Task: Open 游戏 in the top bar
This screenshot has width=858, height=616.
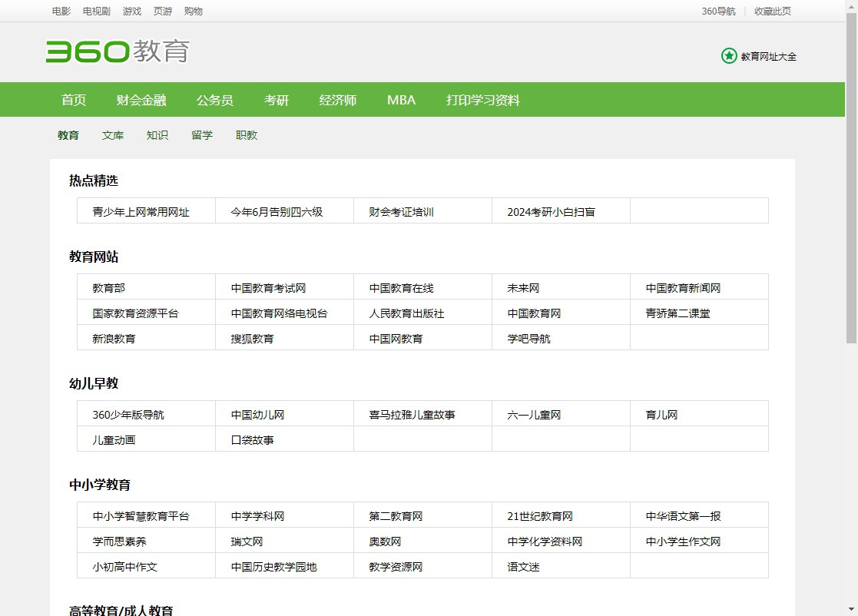Action: [x=132, y=11]
